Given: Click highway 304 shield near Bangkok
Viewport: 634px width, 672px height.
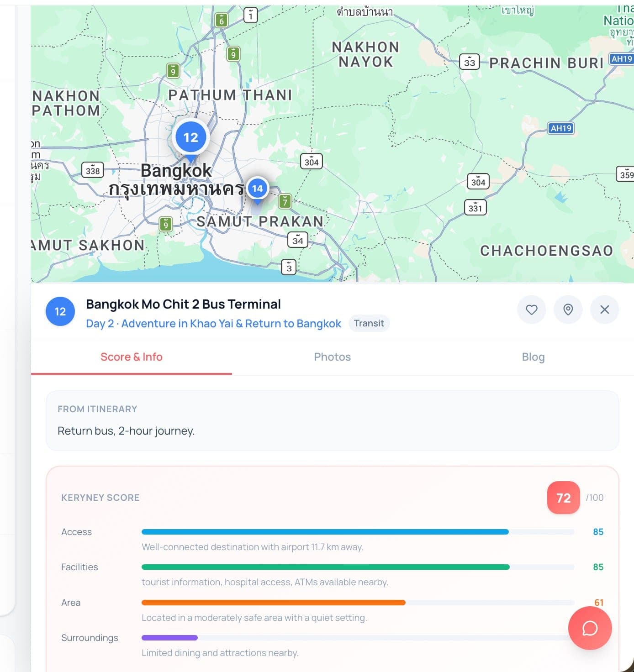Looking at the screenshot, I should coord(311,161).
